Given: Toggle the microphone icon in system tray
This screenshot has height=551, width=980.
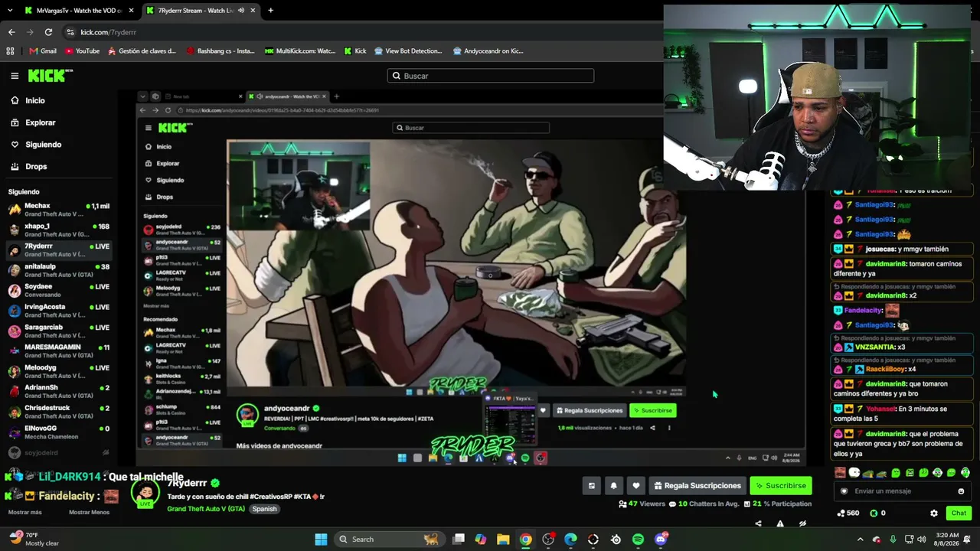Looking at the screenshot, I should [893, 540].
